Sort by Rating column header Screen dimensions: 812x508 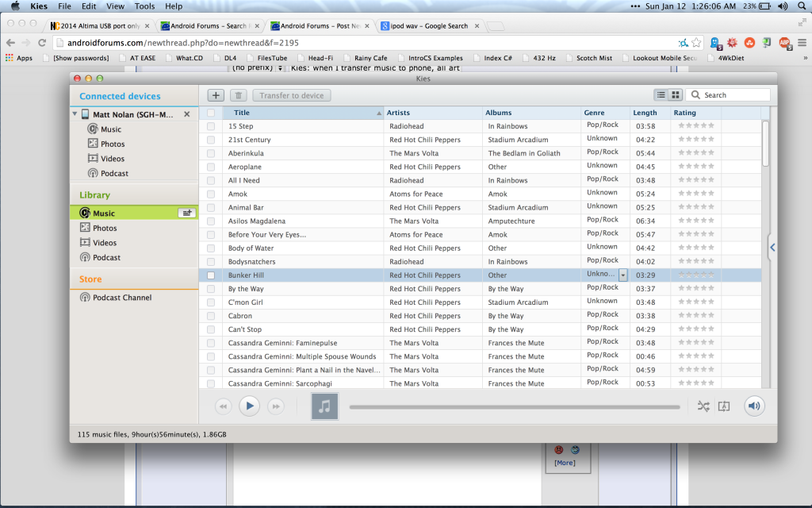695,113
